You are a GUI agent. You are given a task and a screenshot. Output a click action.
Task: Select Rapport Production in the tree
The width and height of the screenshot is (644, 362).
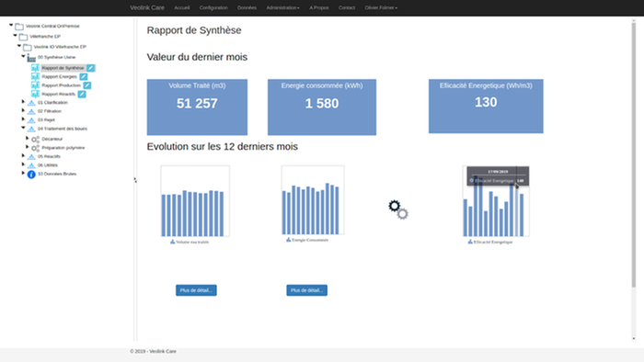click(x=62, y=85)
